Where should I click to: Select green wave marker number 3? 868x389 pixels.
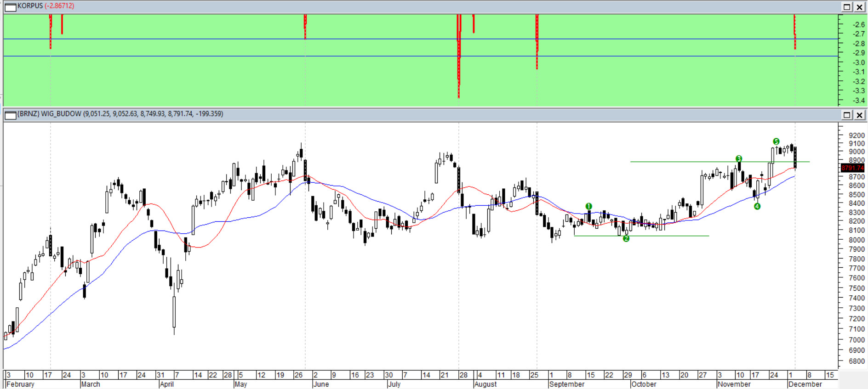738,158
